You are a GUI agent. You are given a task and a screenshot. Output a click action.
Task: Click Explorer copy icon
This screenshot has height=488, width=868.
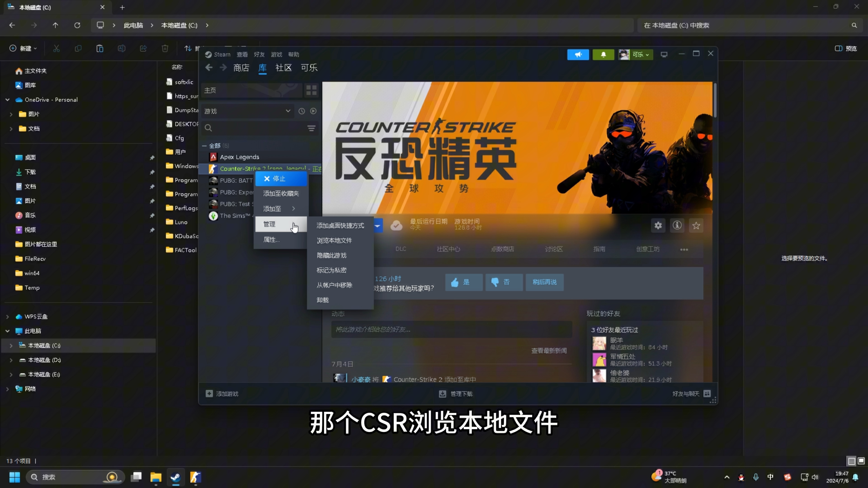[78, 49]
